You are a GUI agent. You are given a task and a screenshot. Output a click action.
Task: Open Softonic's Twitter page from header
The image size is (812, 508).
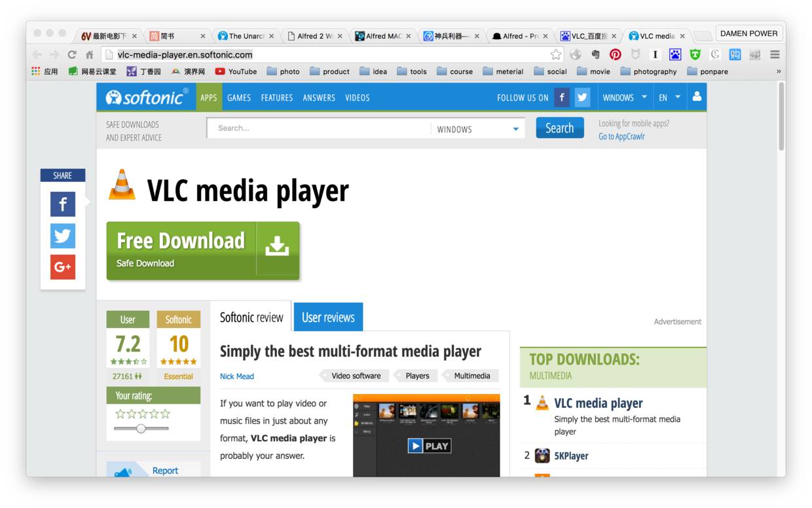coord(582,98)
